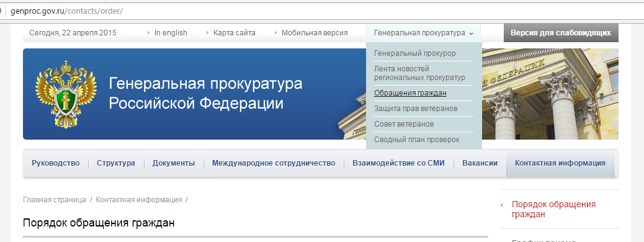Collapse the Генеральная прокуратура dropdown
The image size is (644, 242).
click(x=424, y=33)
